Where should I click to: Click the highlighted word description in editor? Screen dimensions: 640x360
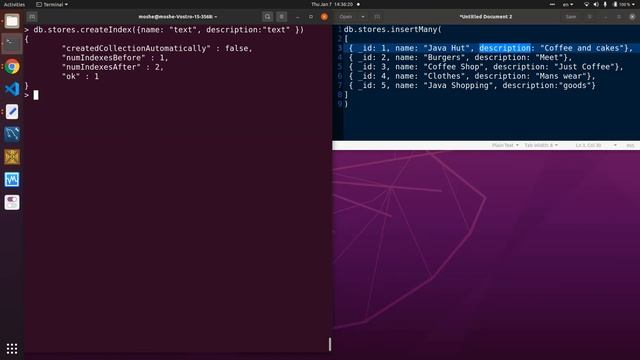point(505,48)
